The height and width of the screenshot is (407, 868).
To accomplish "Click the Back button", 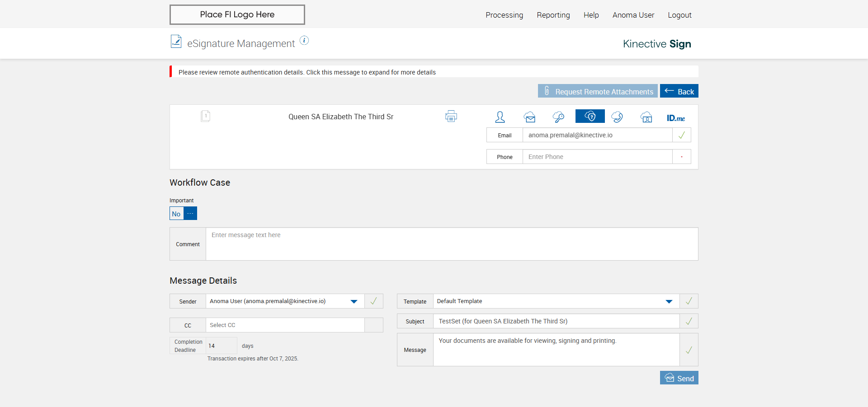I will click(x=679, y=91).
